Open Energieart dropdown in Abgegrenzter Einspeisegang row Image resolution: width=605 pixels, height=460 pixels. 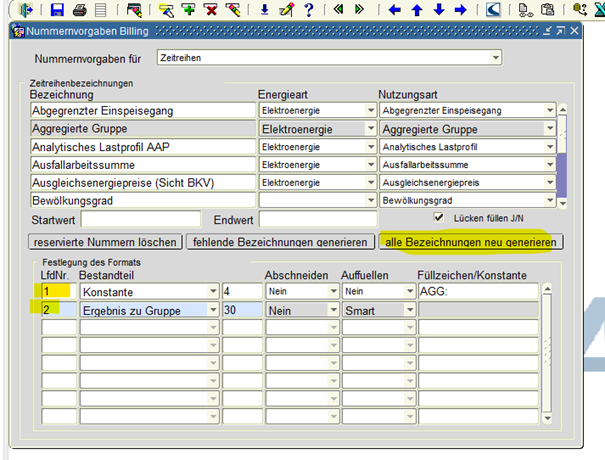point(370,111)
